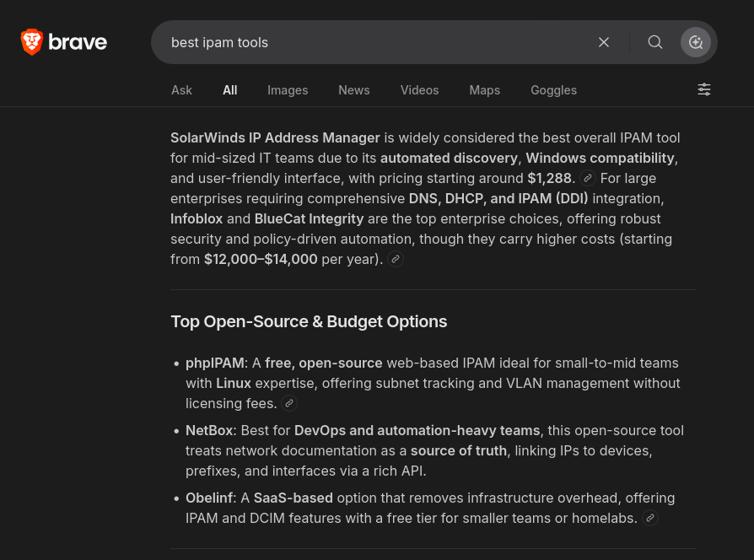Click the 'phpIPAM' bullet title
The height and width of the screenshot is (560, 754).
click(215, 363)
